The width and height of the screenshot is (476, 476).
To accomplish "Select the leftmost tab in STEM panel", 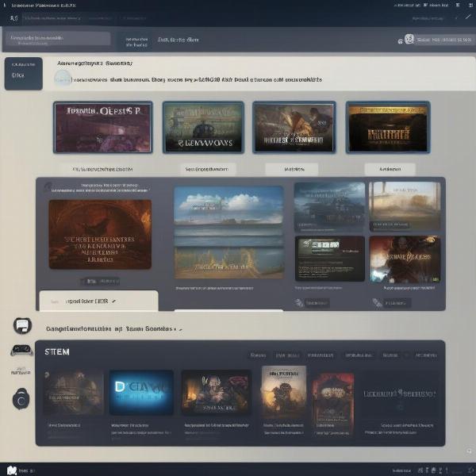I will tap(258, 355).
